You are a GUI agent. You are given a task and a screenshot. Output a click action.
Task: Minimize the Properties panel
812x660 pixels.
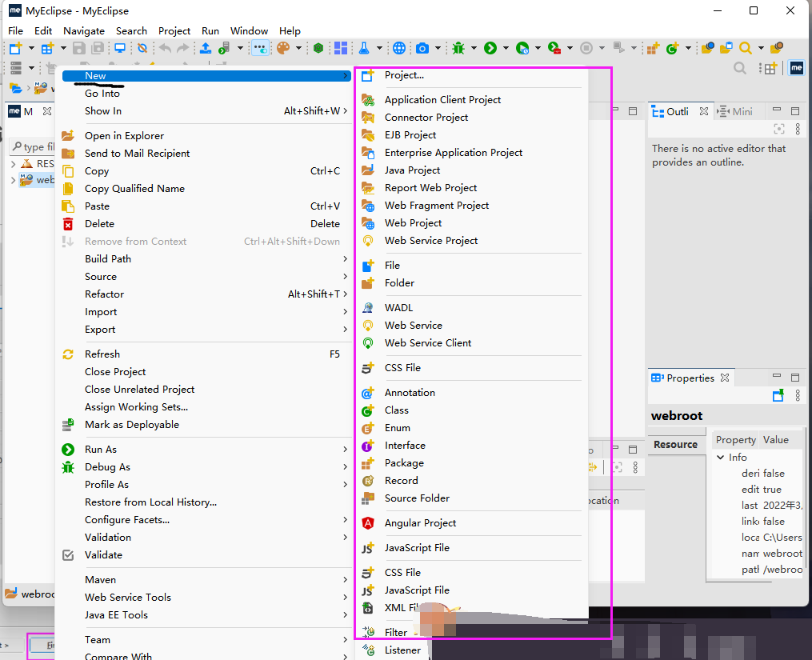point(776,375)
